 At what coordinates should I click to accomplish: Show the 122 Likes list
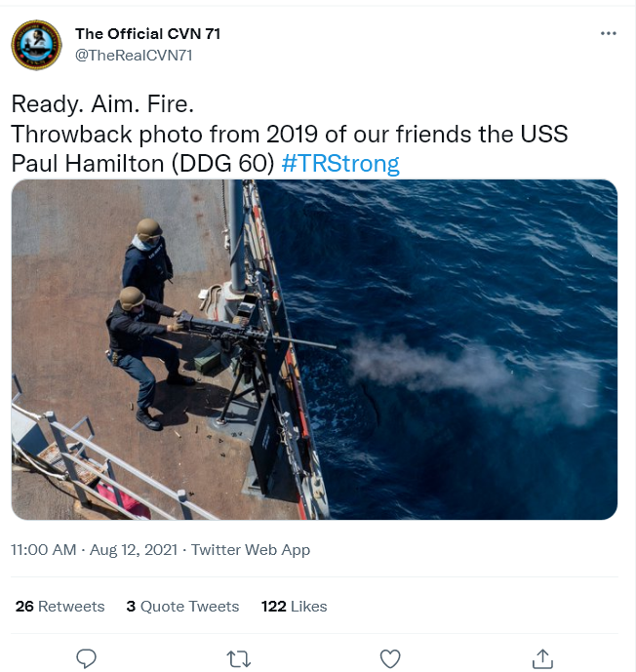click(x=294, y=606)
